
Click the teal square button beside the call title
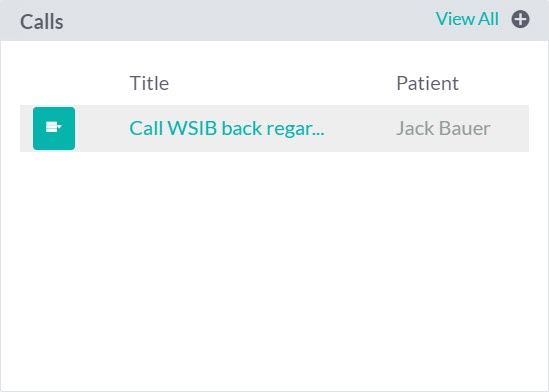pos(54,128)
